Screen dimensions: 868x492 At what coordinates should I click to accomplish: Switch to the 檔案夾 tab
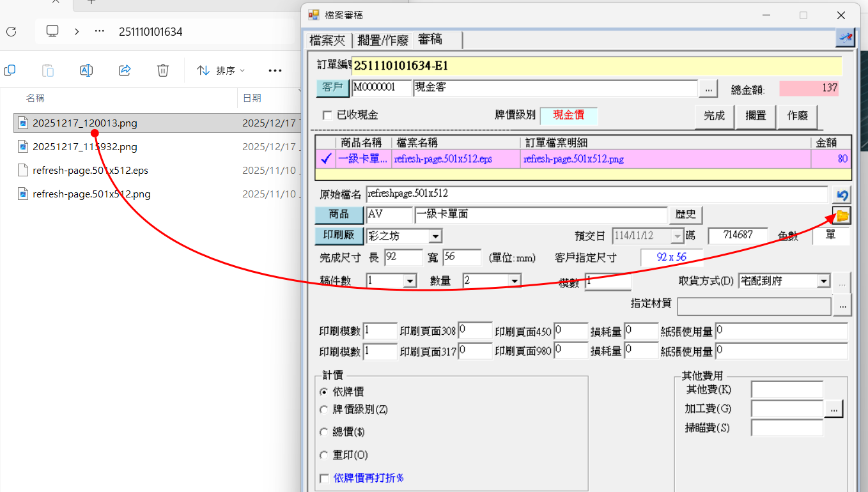327,40
